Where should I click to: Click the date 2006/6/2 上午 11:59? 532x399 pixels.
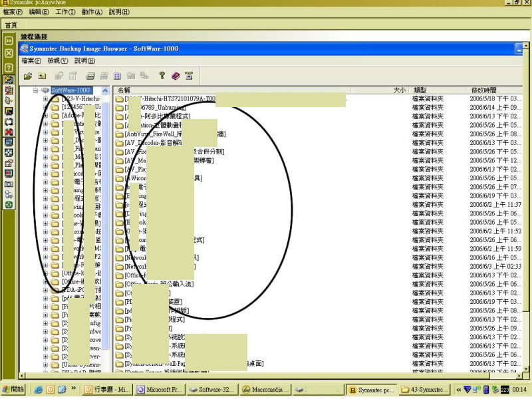pyautogui.click(x=495, y=249)
